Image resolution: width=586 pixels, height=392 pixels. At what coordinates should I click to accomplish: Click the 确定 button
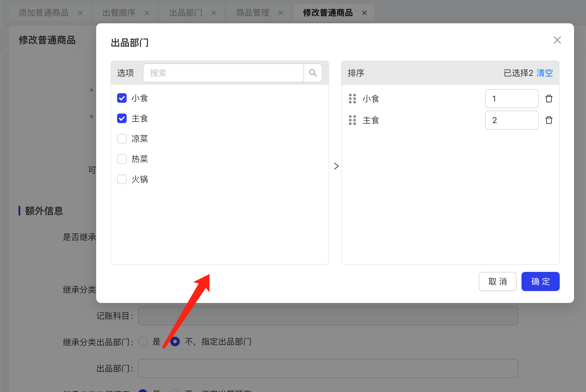pos(540,281)
